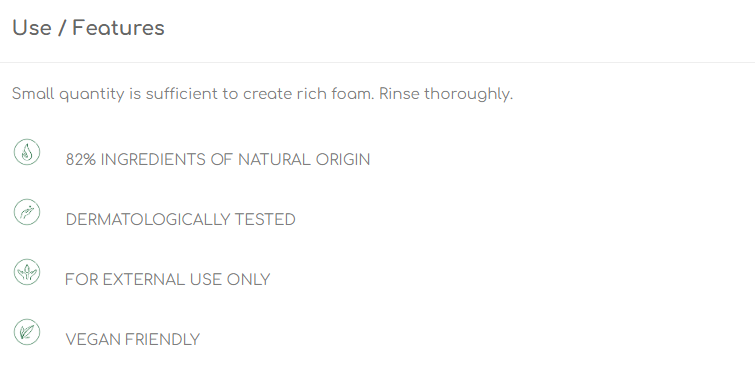Select the 'For External Use Only' label
The image size is (755, 371).
tap(168, 280)
